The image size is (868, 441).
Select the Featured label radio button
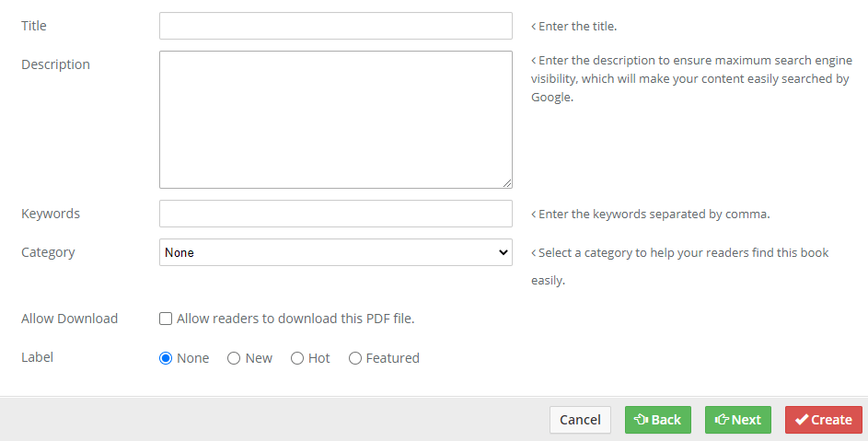coord(355,358)
